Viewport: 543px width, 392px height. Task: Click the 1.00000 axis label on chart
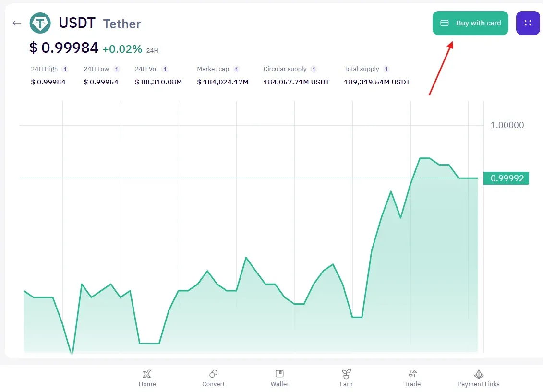(507, 125)
